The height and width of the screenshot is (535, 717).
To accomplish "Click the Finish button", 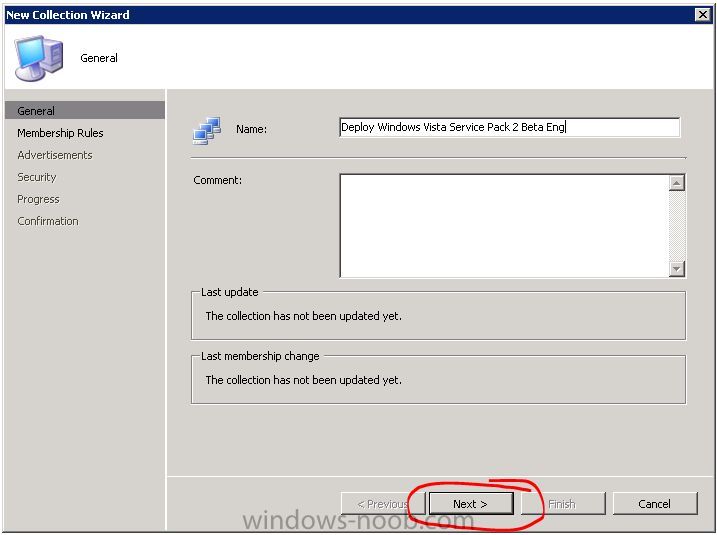I will [x=562, y=504].
